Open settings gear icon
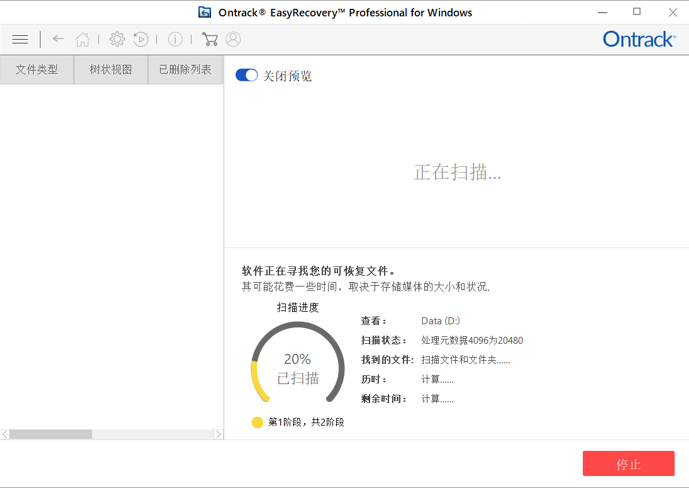689x489 pixels. click(117, 40)
